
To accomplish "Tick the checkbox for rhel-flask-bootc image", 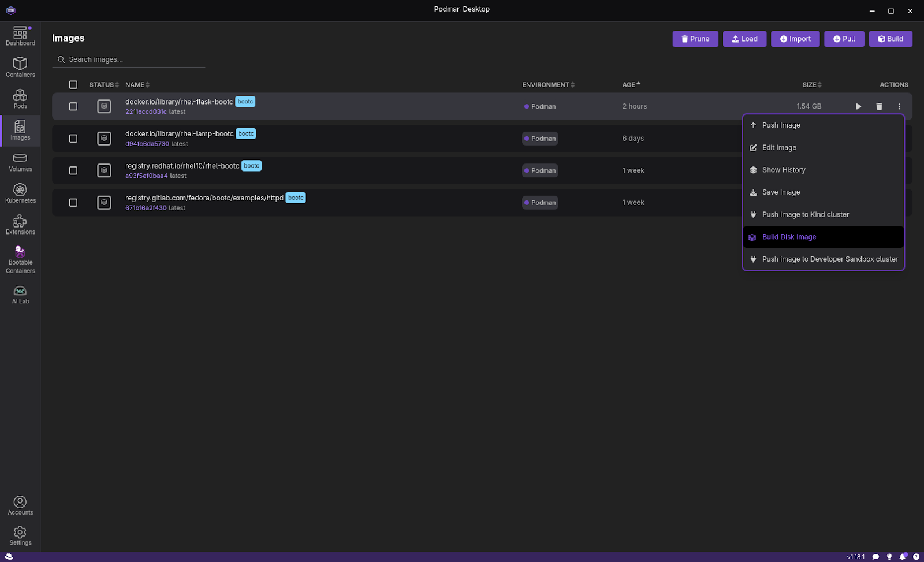I will point(73,106).
